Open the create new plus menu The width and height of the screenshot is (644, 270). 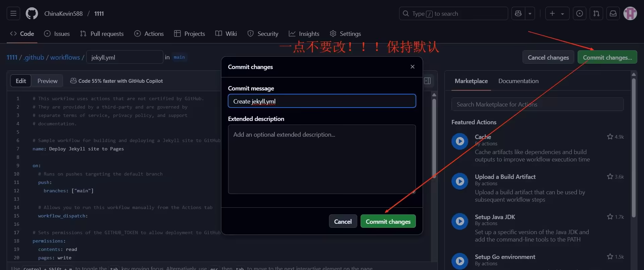coord(557,13)
